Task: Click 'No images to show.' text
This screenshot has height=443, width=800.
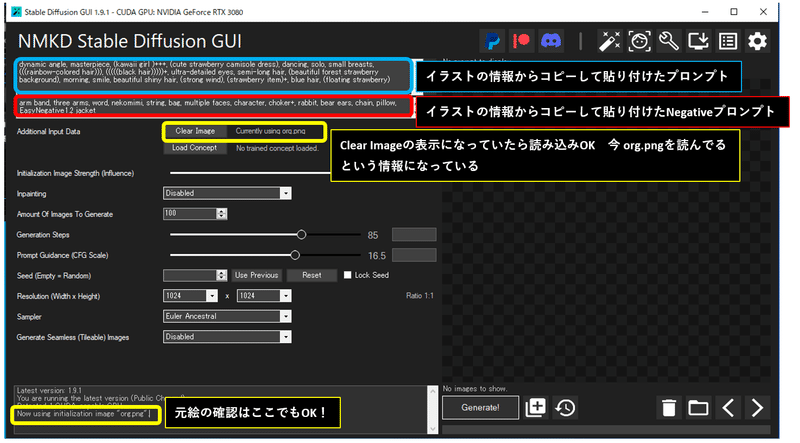Action: 475,389
